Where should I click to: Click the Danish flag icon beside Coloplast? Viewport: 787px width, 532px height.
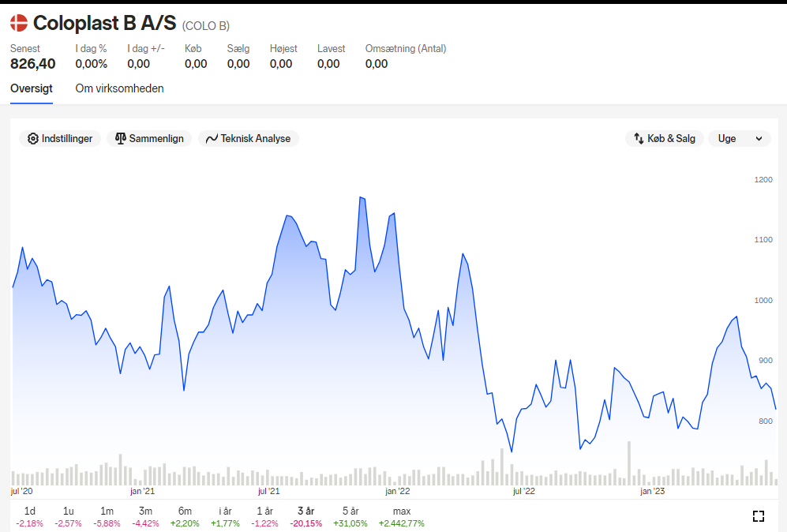19,23
